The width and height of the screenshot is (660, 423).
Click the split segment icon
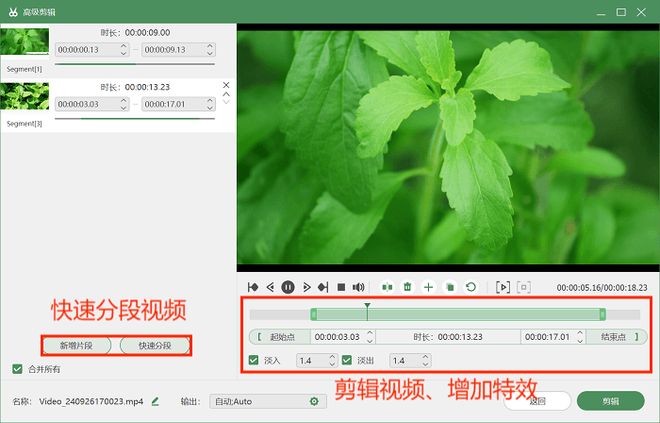pyautogui.click(x=387, y=287)
